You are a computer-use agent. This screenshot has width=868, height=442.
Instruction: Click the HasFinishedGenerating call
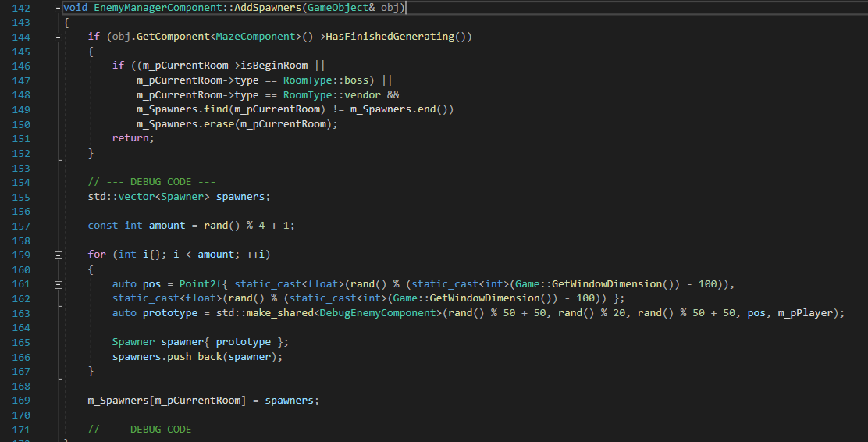[390, 37]
